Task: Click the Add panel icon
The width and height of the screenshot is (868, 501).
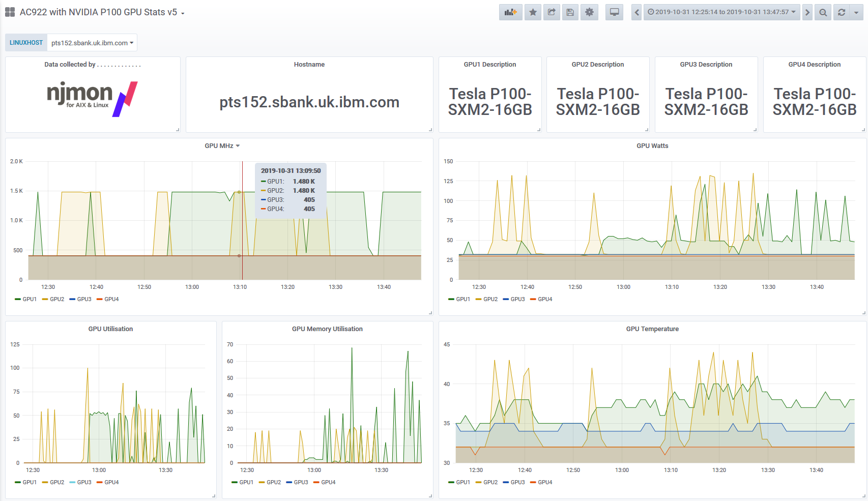Action: point(510,12)
